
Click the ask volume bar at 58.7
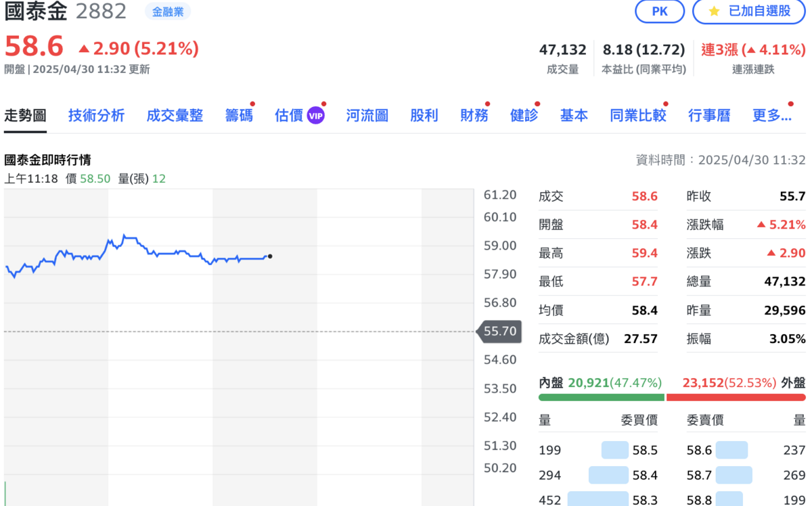coord(734,476)
